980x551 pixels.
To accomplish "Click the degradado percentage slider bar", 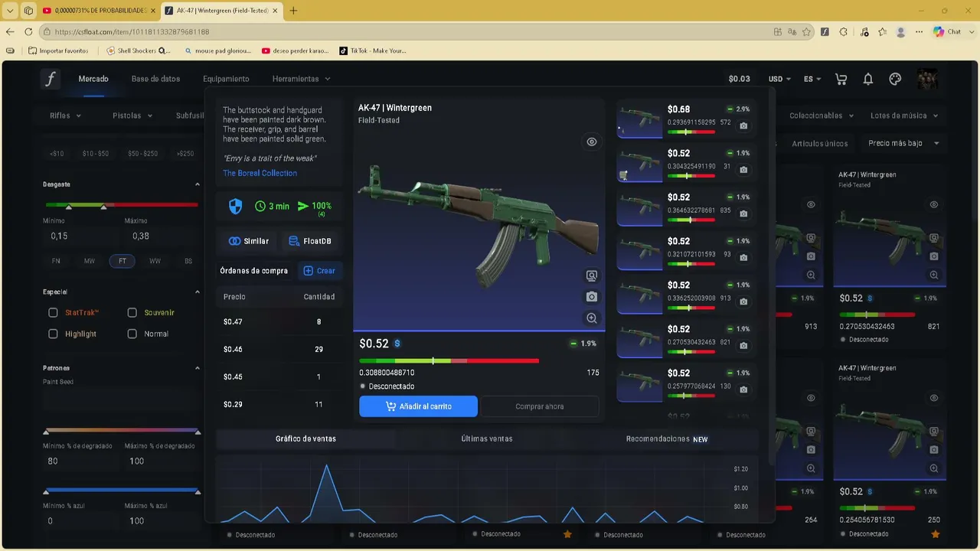I will (122, 430).
